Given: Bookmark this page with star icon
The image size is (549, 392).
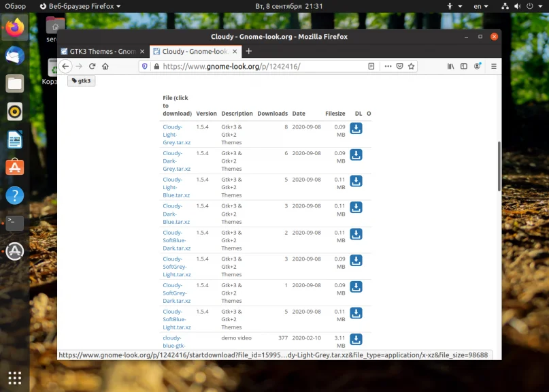Looking at the screenshot, I should point(411,66).
